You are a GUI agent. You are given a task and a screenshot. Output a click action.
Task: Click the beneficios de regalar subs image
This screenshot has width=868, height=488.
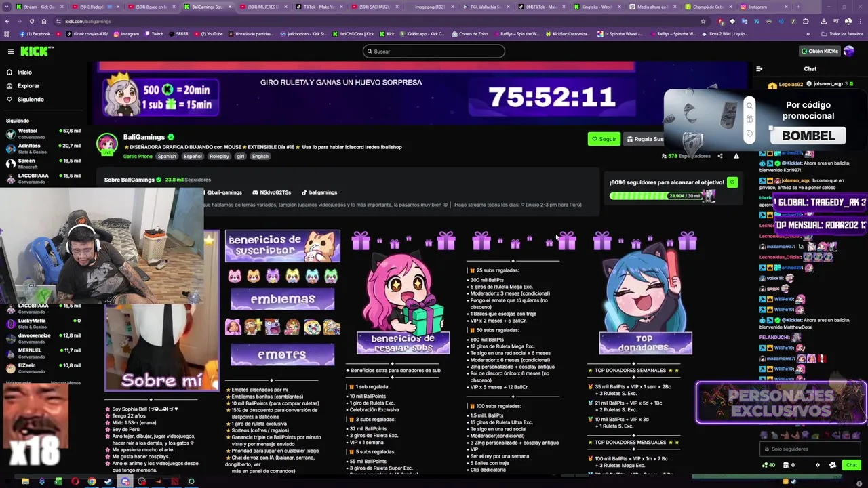coord(403,304)
